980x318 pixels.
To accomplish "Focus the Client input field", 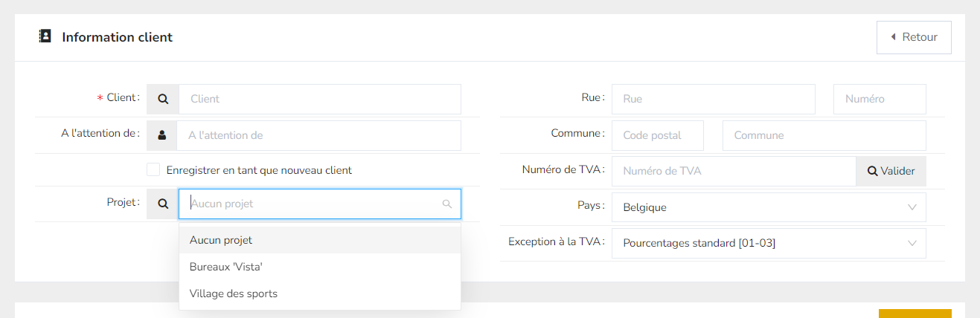I will coord(319,99).
